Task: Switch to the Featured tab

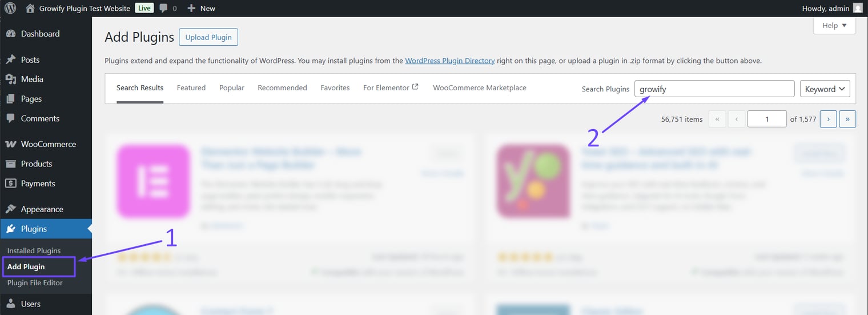Action: coord(191,88)
